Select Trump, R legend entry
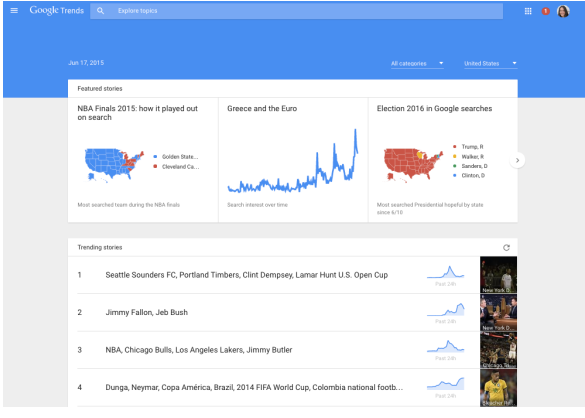This screenshot has height=418, width=585. (x=468, y=147)
